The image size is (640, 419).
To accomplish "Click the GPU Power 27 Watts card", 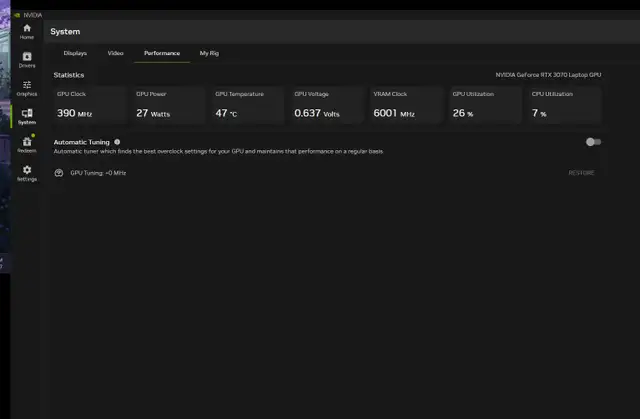I will point(169,105).
